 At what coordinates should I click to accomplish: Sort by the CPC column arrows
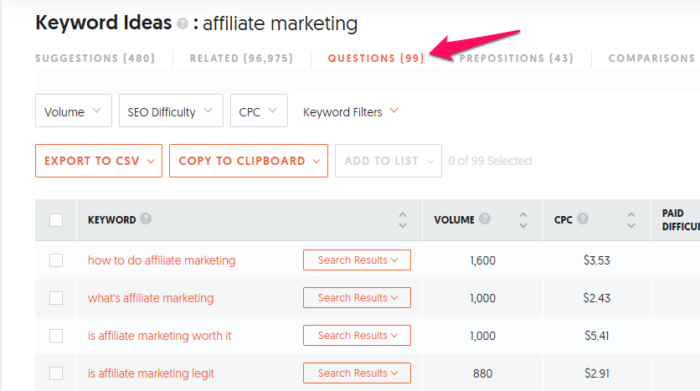pyautogui.click(x=631, y=220)
